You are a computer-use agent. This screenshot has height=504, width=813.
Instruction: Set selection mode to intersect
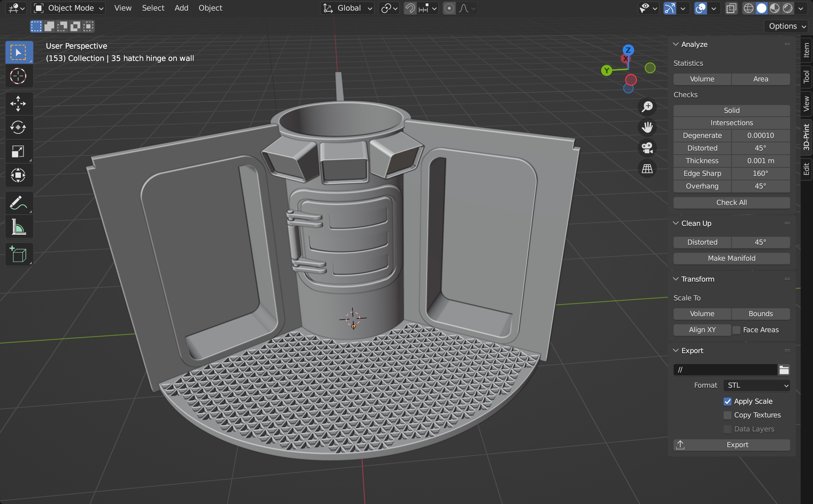click(x=88, y=26)
